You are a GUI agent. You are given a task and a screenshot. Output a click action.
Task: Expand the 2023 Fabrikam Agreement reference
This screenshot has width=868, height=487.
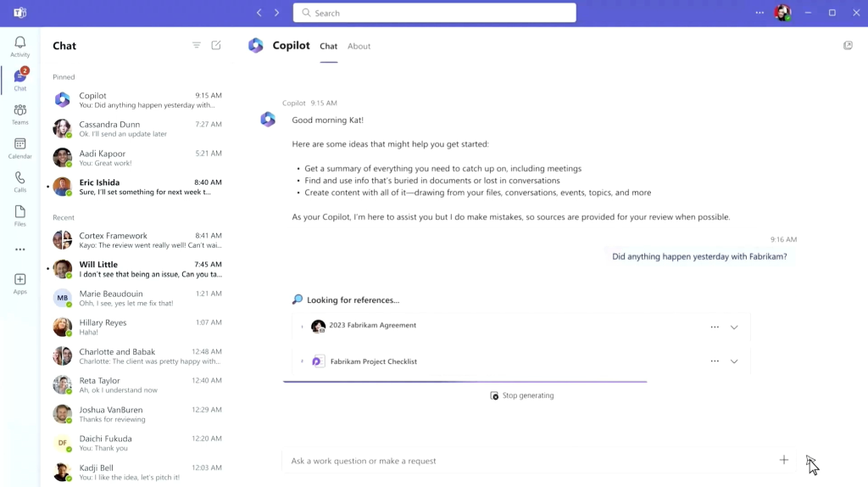click(x=734, y=327)
